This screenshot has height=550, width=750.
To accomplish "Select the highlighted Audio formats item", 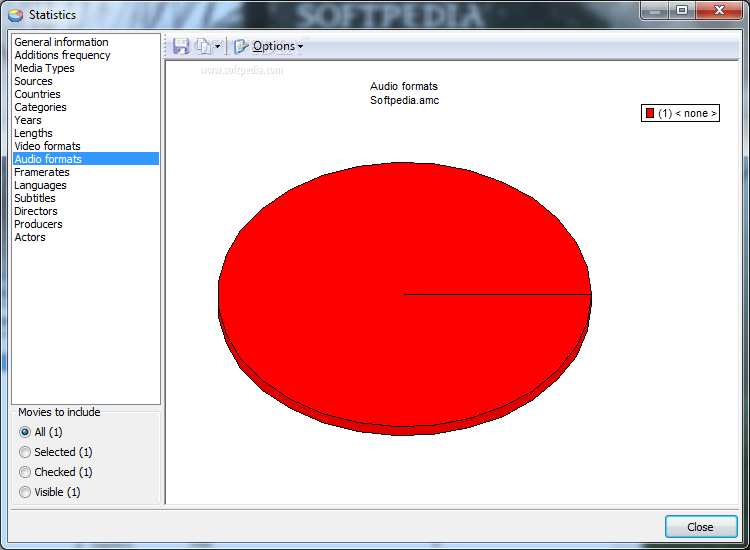I will [x=86, y=159].
